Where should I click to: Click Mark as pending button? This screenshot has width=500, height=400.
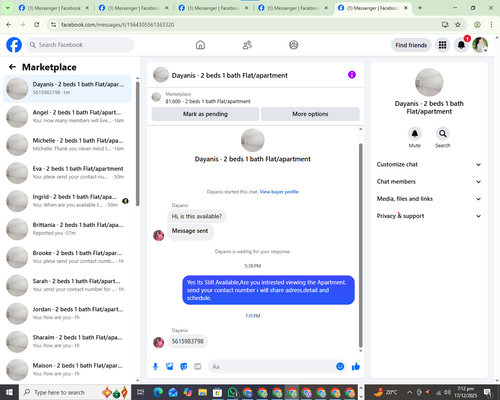(205, 114)
